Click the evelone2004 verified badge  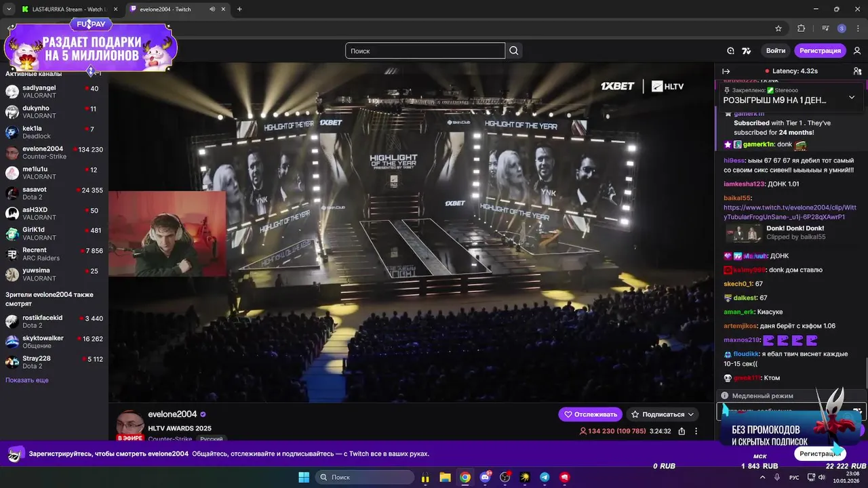pyautogui.click(x=203, y=414)
